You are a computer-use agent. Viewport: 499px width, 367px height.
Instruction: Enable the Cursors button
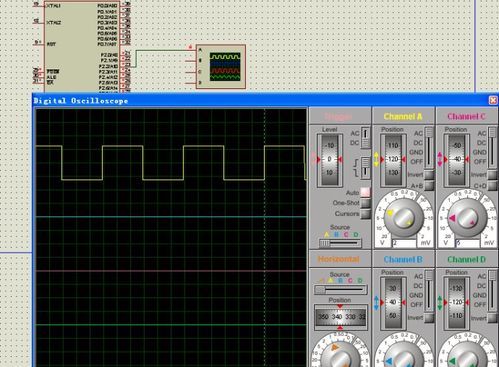366,213
